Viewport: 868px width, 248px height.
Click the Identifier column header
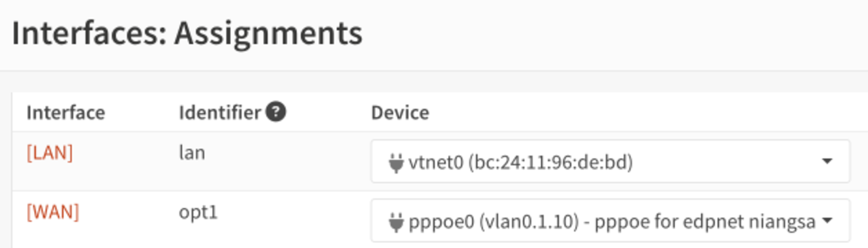220,112
